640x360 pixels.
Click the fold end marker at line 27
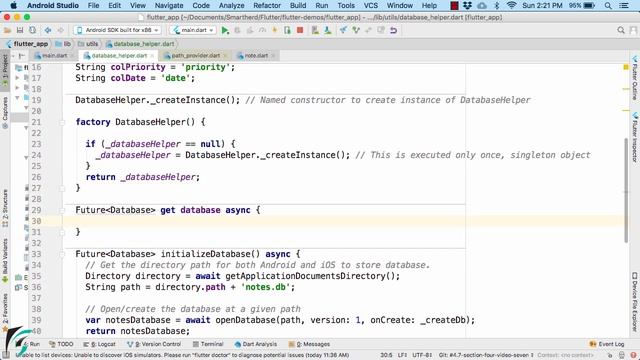[x=62, y=188]
